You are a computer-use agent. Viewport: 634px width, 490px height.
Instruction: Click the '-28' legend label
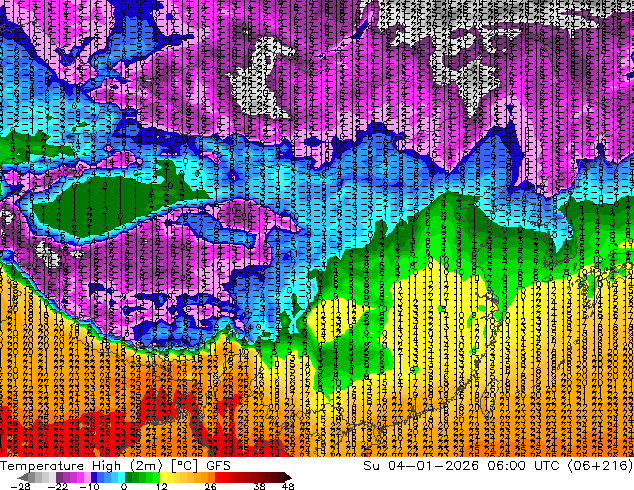20,486
